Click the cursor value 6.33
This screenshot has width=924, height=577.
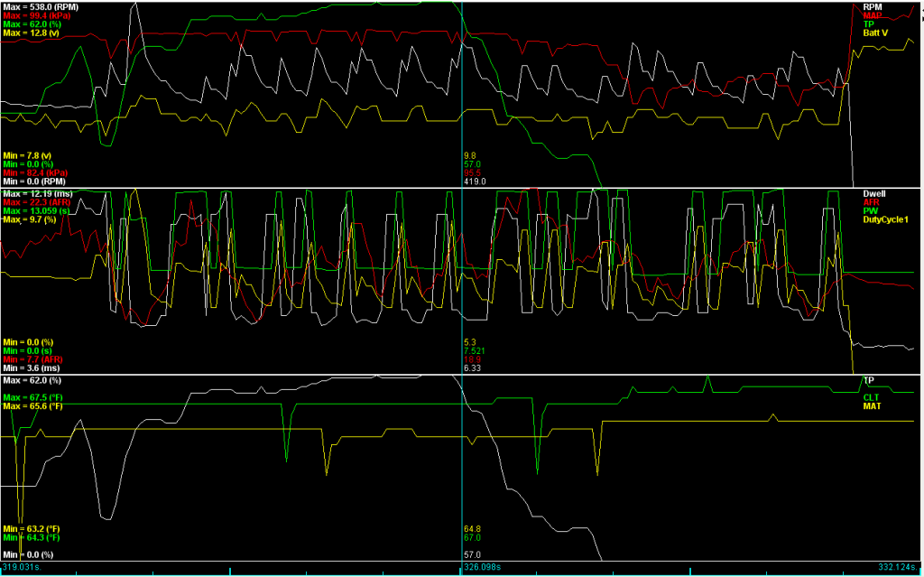coord(473,368)
